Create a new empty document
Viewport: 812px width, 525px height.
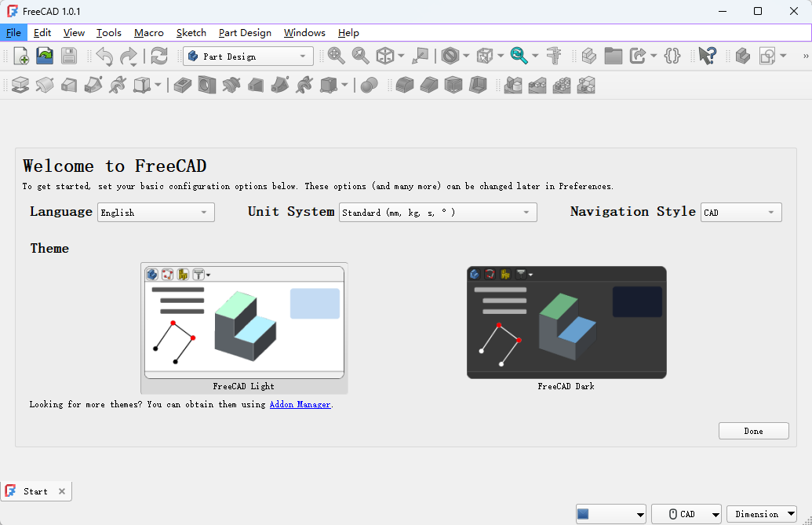point(21,56)
